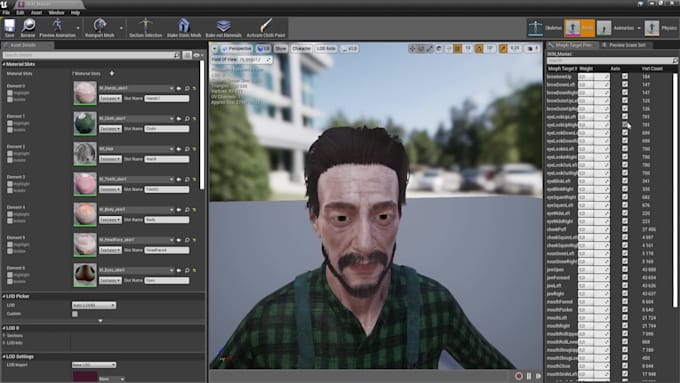This screenshot has height=383, width=680.
Task: Click the details panel grid view icon
Action: (x=187, y=55)
